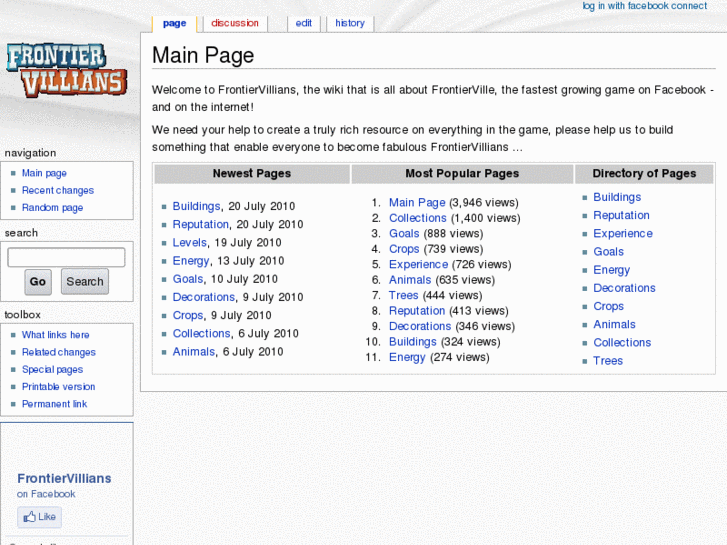
Task: Click the Facebook Like button
Action: 39,517
